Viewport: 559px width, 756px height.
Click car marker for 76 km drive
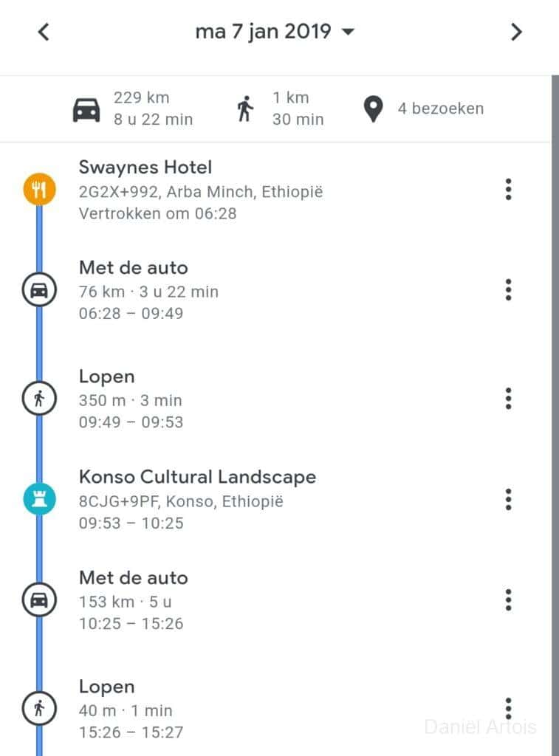tap(38, 290)
